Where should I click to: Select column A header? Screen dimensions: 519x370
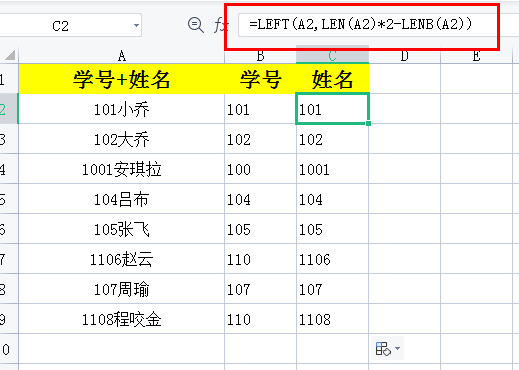pyautogui.click(x=122, y=56)
